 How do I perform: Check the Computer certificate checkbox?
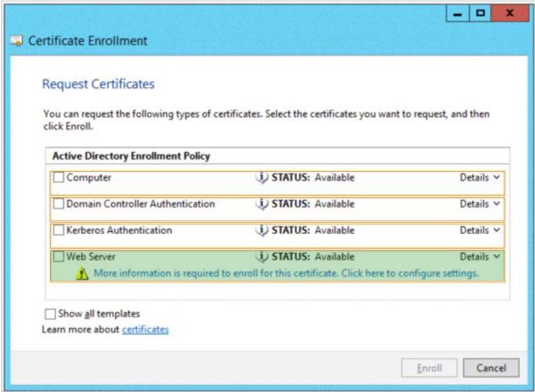(59, 177)
